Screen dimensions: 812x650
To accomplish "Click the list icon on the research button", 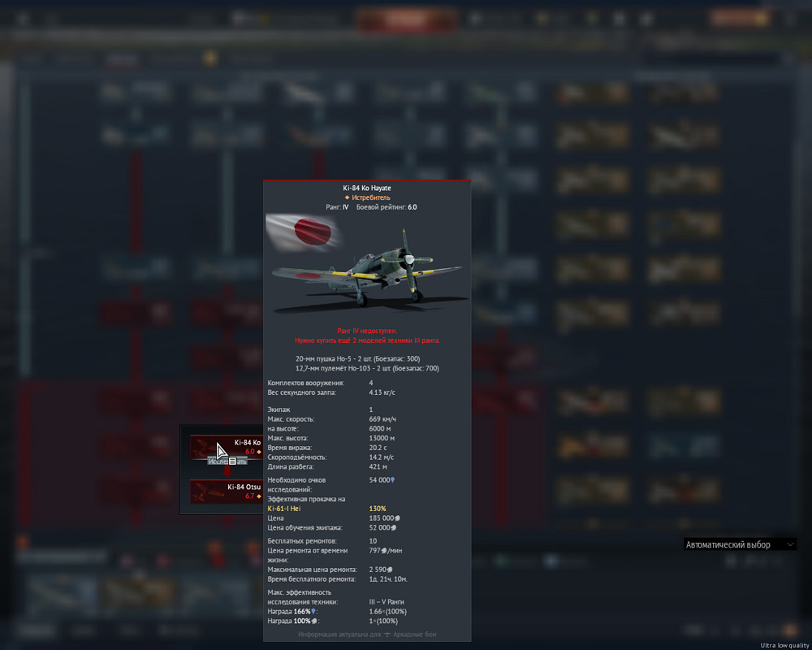I will click(x=232, y=461).
